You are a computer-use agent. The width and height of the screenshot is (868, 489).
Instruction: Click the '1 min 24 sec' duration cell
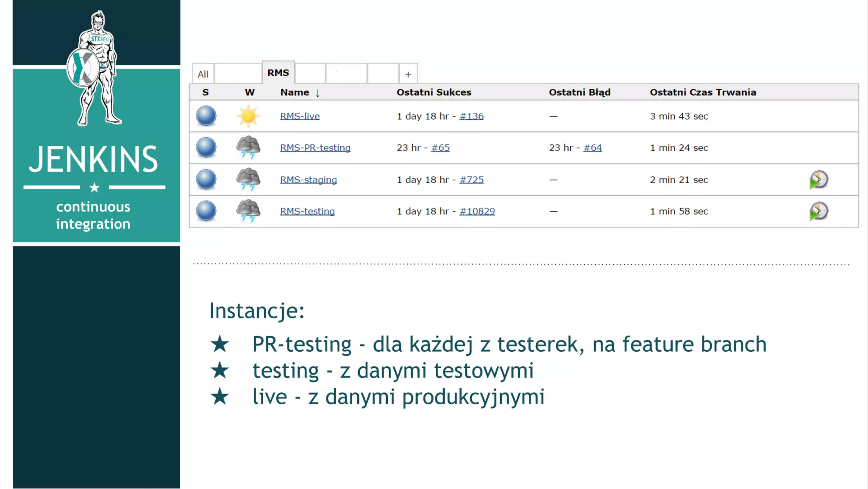(x=679, y=147)
